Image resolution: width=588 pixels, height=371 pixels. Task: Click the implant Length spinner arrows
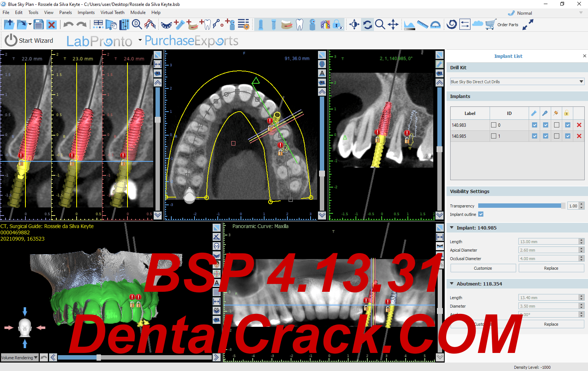pyautogui.click(x=581, y=242)
